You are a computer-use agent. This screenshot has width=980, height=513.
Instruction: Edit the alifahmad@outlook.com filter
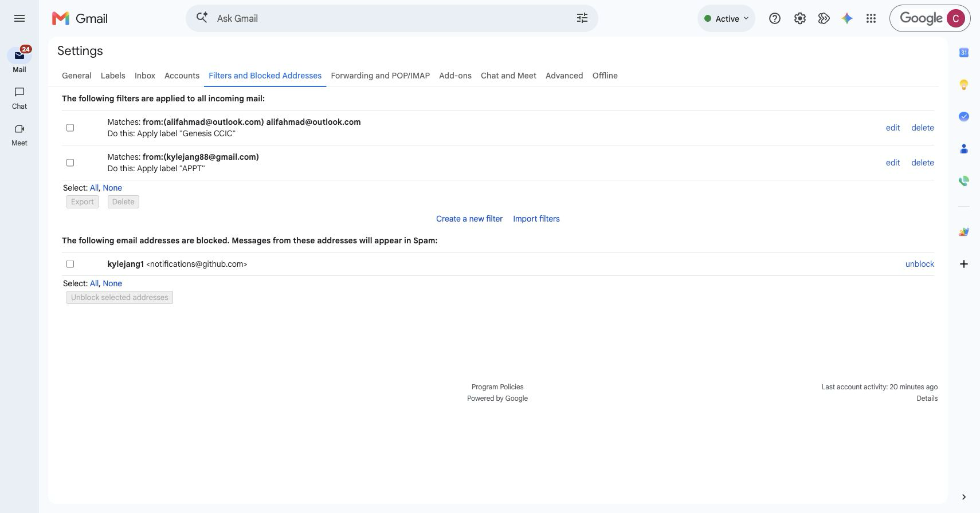click(892, 128)
